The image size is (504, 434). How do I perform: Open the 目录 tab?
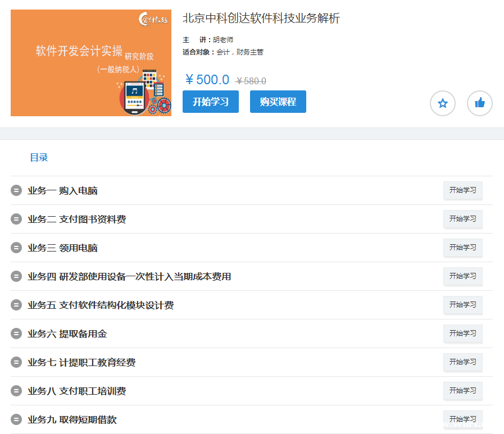(x=39, y=158)
